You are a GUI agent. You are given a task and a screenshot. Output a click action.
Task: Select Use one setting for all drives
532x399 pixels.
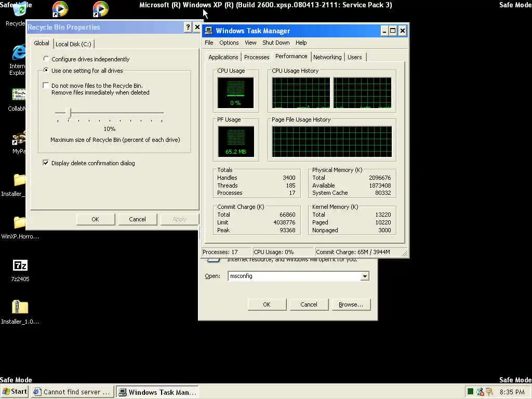click(x=46, y=70)
